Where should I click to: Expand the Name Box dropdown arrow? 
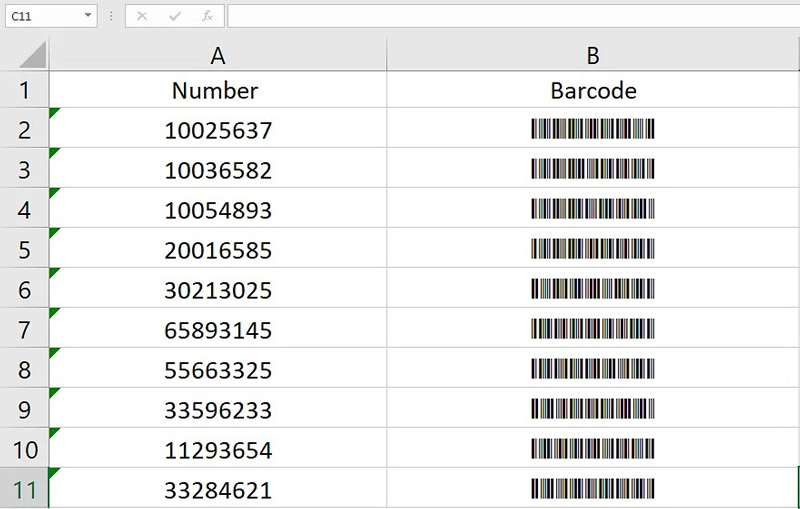[88, 16]
